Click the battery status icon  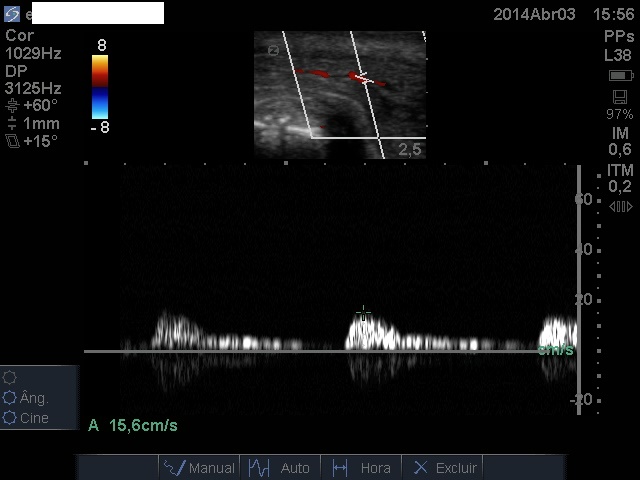click(620, 76)
